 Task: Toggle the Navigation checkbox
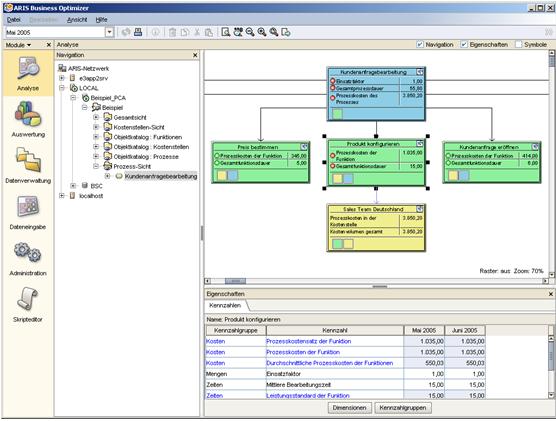coord(420,45)
